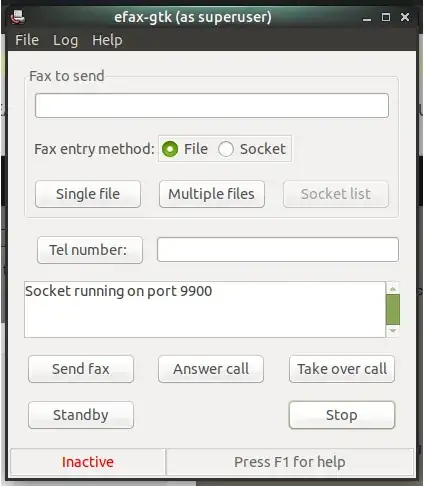Click the green log scrollbar handle
The width and height of the screenshot is (424, 486).
[x=393, y=309]
